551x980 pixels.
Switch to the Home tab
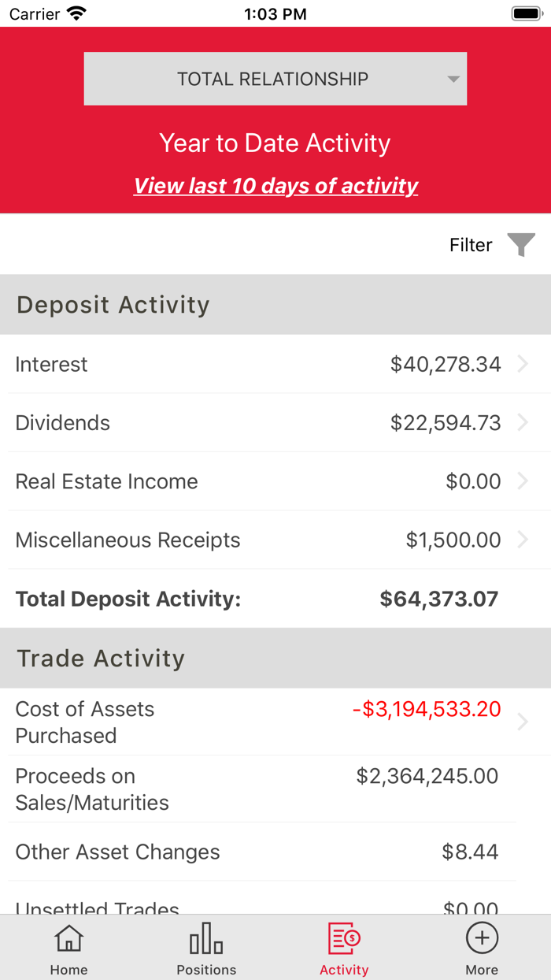point(68,947)
